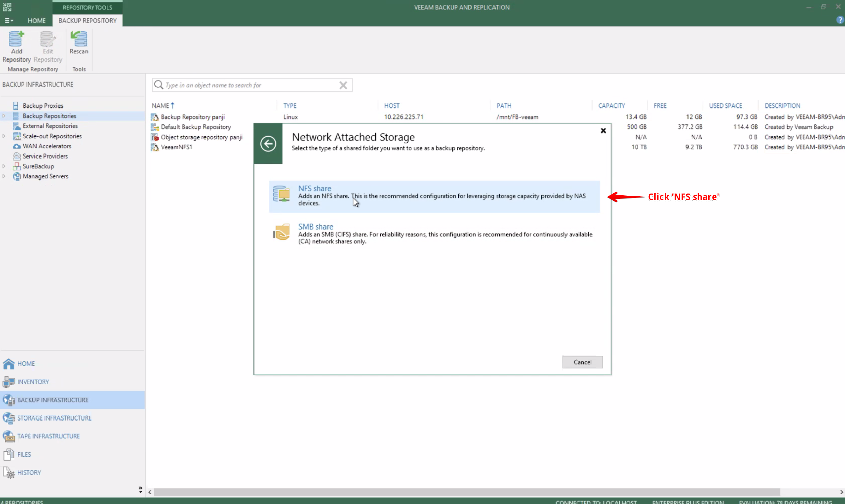The width and height of the screenshot is (845, 504).
Task: Select Backup Proxies in the tree
Action: pyautogui.click(x=43, y=105)
